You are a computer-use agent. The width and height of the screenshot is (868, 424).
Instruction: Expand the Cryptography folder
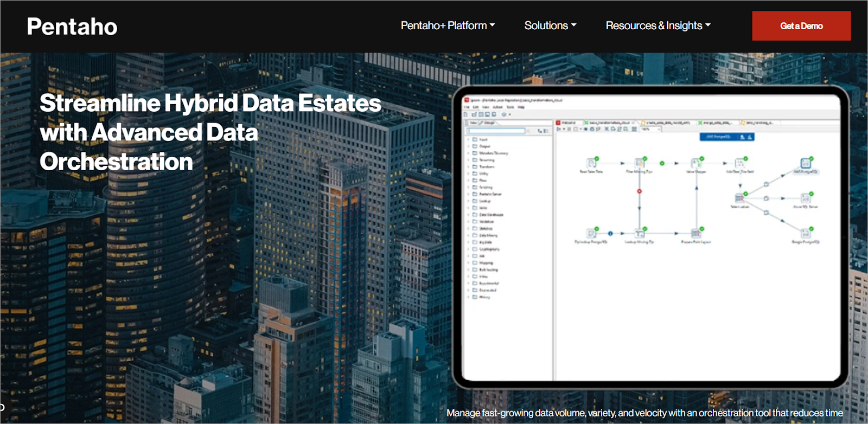point(469,249)
